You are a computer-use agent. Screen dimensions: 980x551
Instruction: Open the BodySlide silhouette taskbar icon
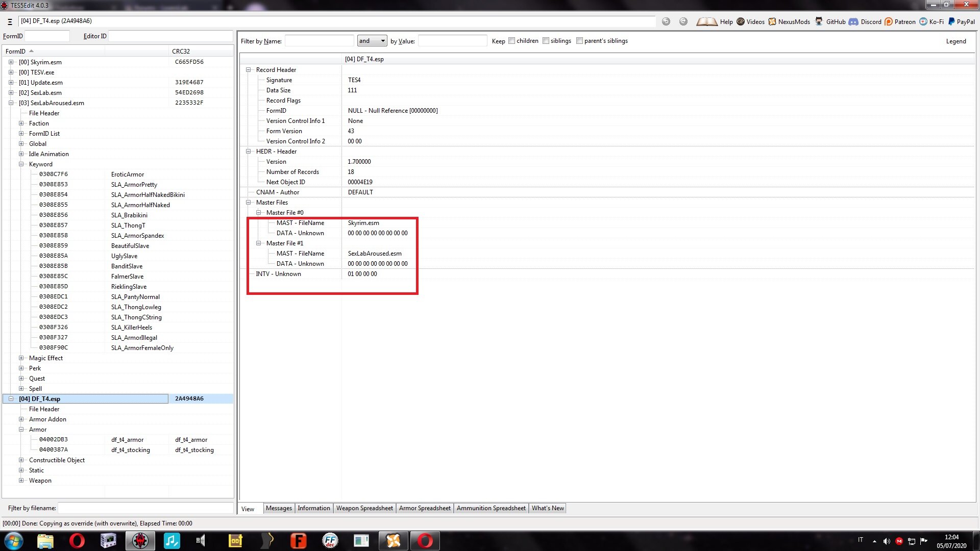tap(267, 541)
